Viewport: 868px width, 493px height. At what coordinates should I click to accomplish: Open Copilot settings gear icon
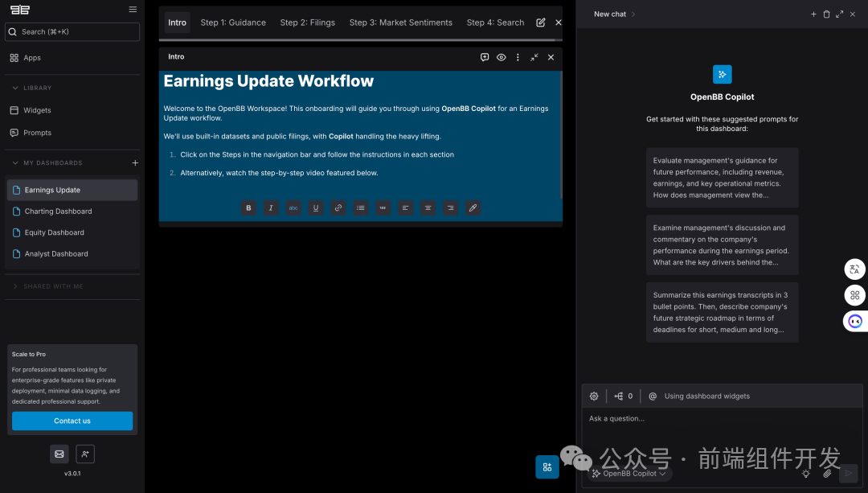[x=594, y=396]
